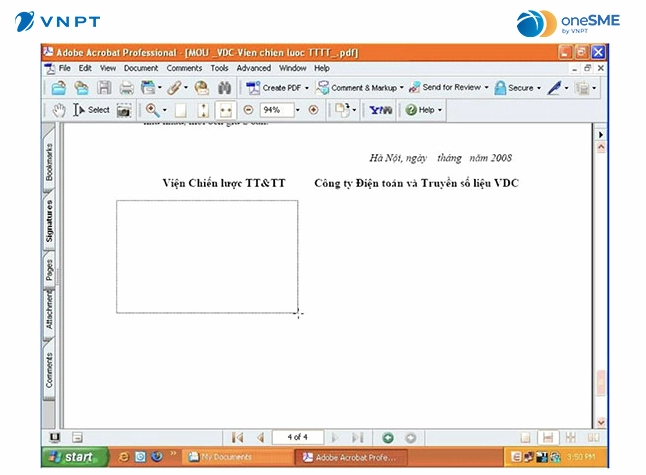Screen dimensions: 646x475
Task: Open the Bookmarks side panel tab
Action: coord(49,159)
